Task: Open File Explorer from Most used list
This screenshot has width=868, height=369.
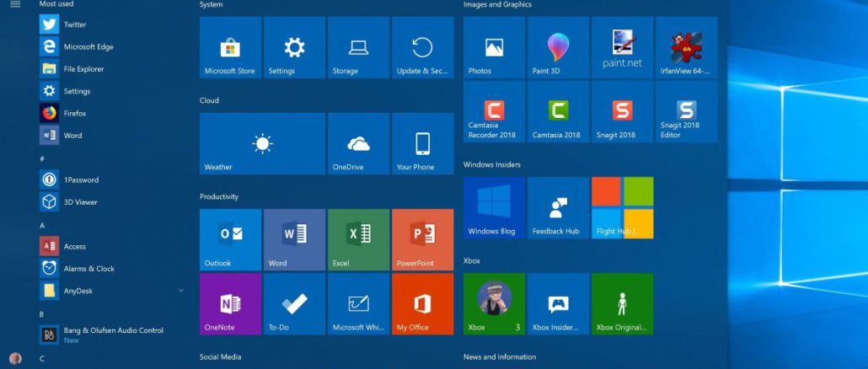Action: (x=111, y=68)
